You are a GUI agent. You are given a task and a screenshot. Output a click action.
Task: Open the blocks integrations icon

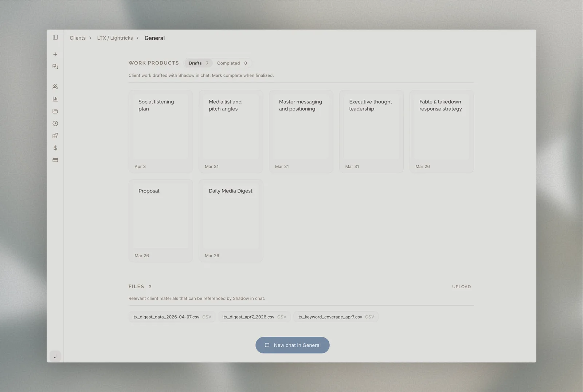55,136
